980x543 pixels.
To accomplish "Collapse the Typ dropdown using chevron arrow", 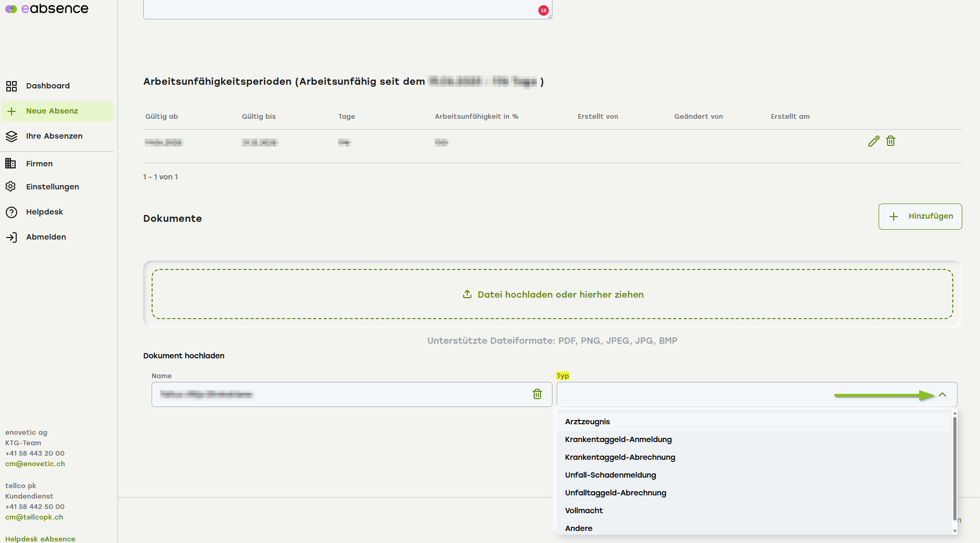I will point(942,395).
